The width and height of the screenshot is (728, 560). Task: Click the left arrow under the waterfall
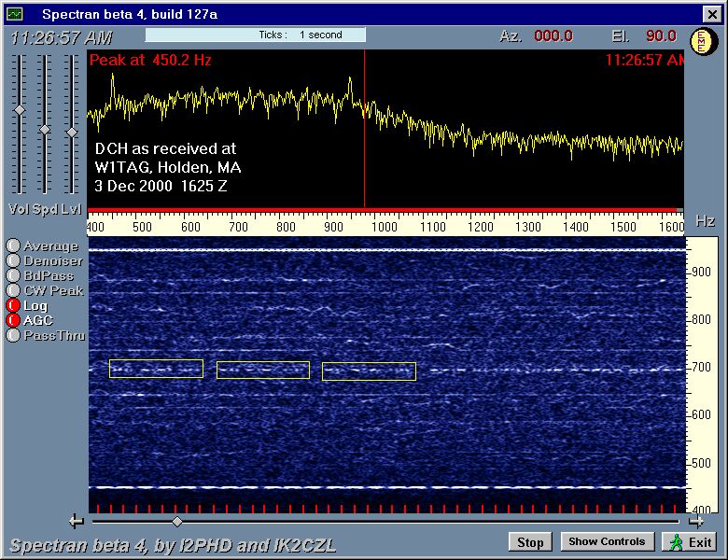pos(77,522)
